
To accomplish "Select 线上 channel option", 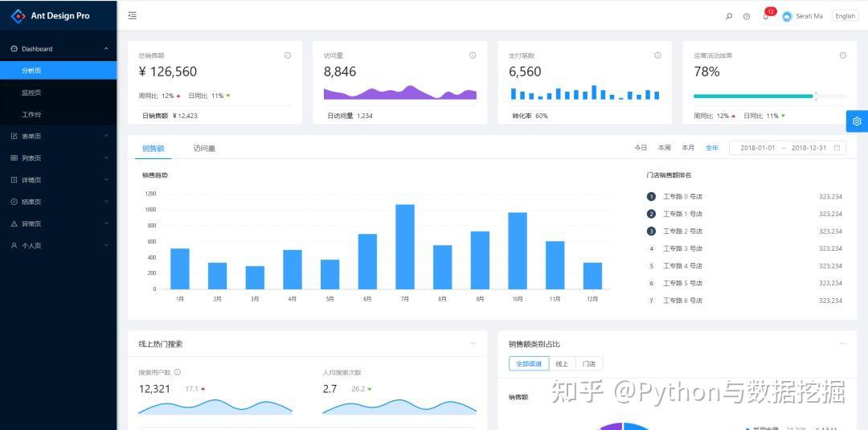I will coord(562,363).
